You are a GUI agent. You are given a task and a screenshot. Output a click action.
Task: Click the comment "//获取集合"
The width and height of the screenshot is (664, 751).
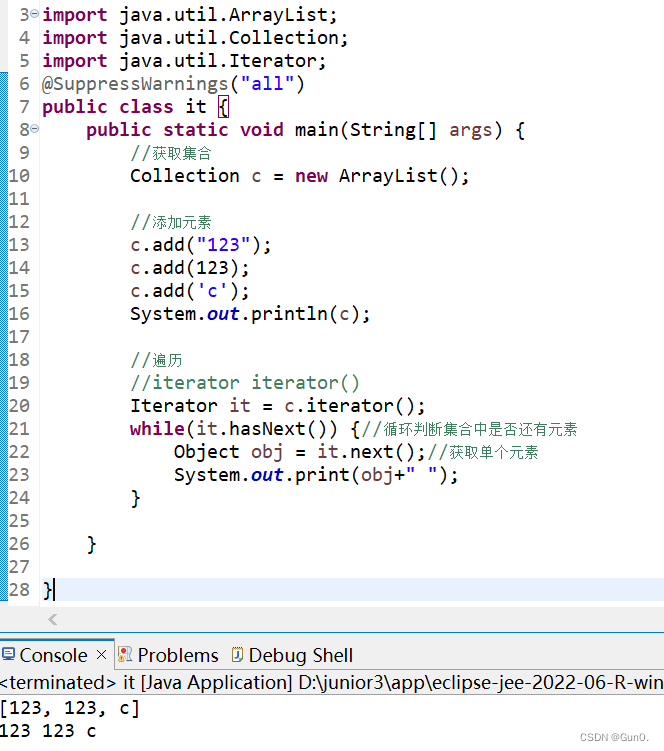171,153
